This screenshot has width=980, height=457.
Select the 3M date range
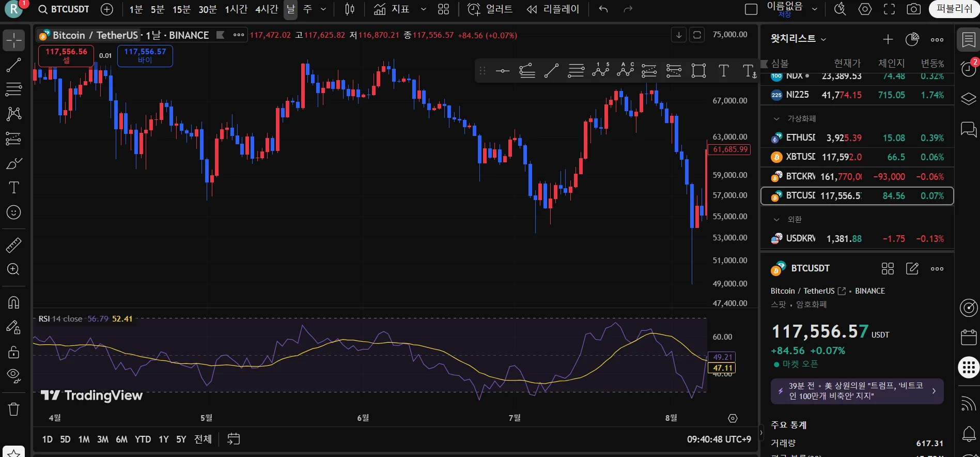click(103, 439)
